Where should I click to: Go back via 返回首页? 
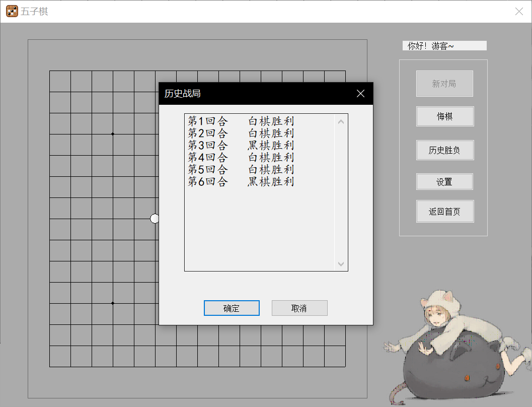[445, 212]
